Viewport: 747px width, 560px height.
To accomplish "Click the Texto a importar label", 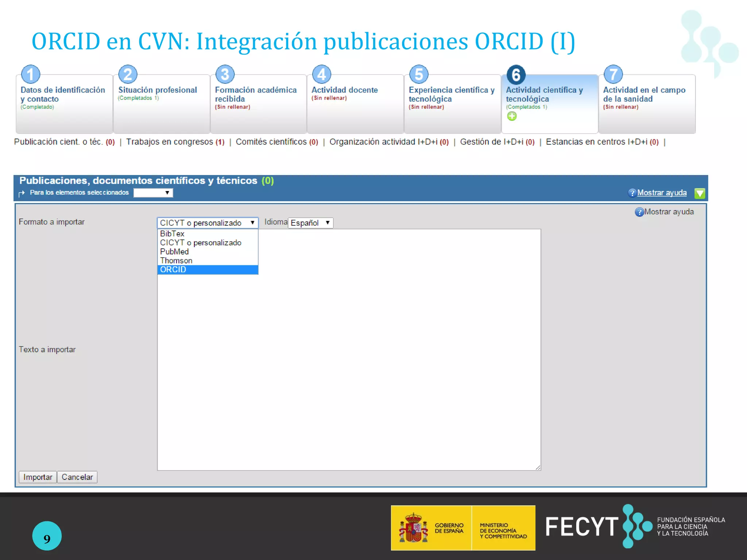I will 47,350.
